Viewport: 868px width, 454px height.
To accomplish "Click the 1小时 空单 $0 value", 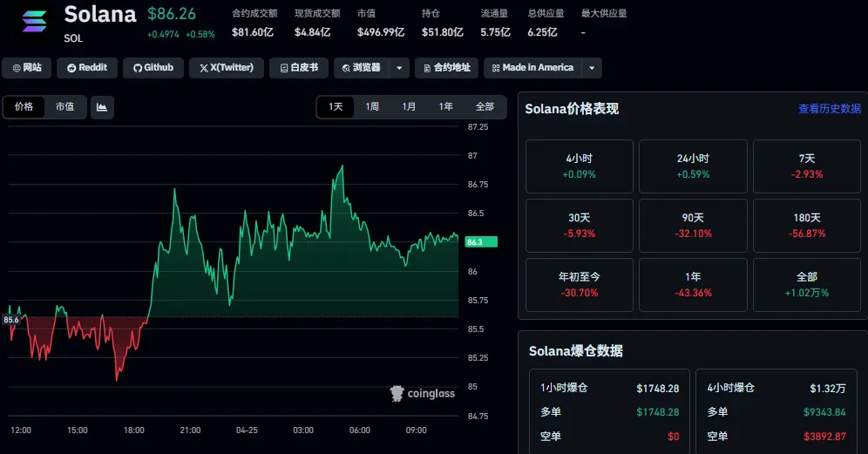I will (673, 437).
